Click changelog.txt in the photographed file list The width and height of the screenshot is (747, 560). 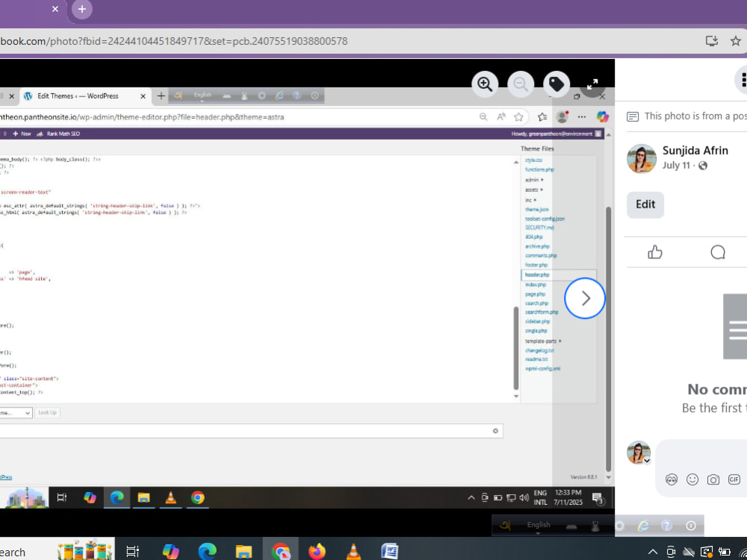tap(539, 350)
